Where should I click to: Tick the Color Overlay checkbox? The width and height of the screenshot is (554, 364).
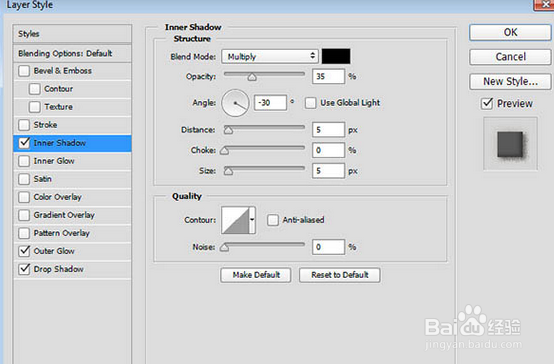point(24,197)
